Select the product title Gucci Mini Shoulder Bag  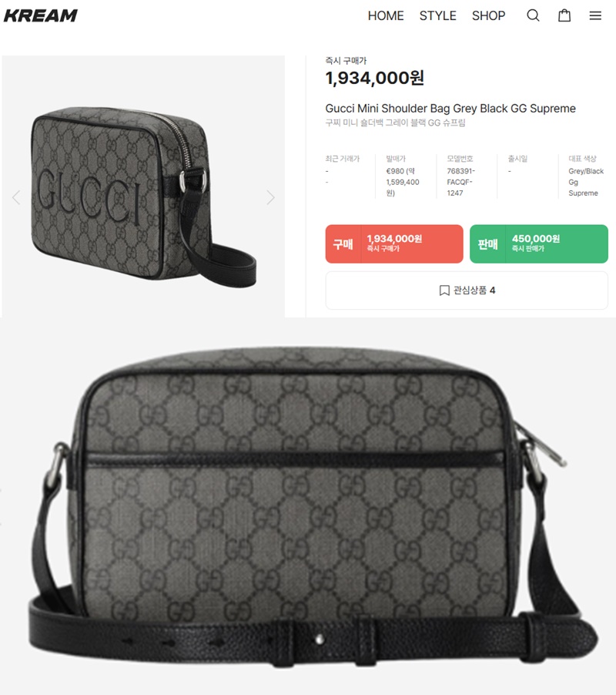pos(450,109)
